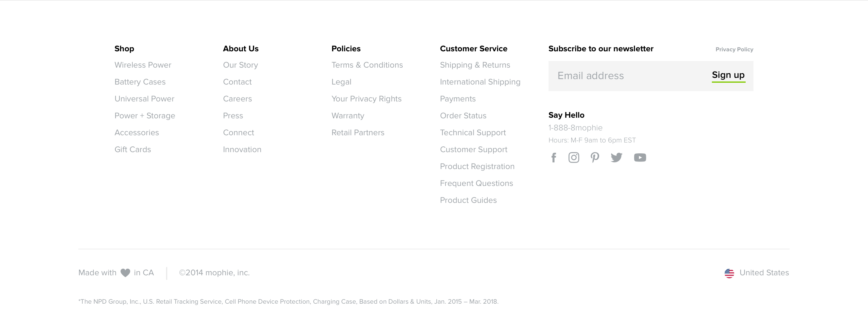Open the Battery Cases link
The width and height of the screenshot is (868, 326).
[x=140, y=82]
